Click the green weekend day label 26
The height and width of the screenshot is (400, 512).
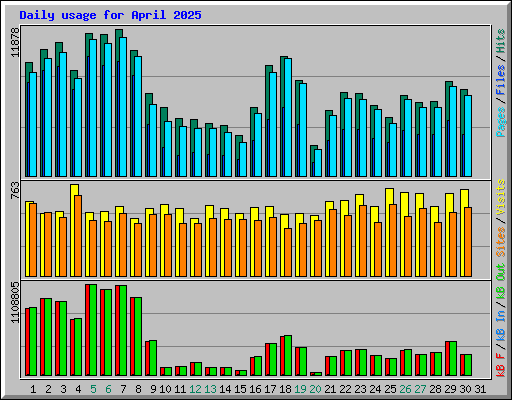pyautogui.click(x=405, y=389)
